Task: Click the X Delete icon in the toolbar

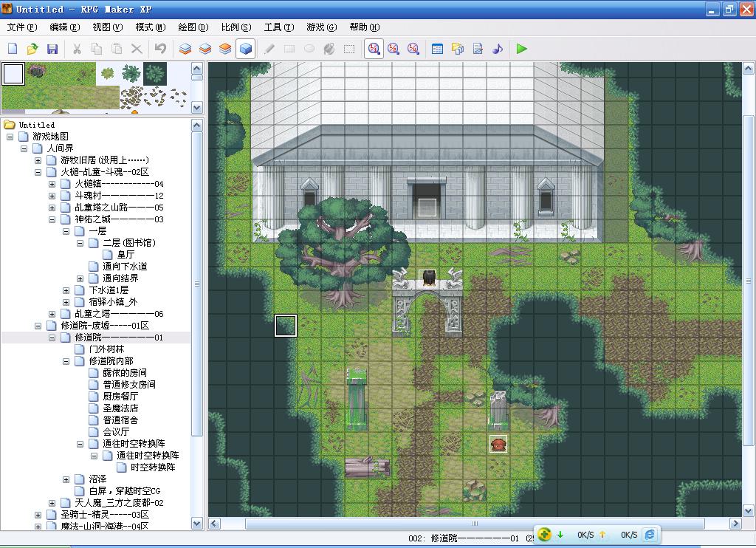Action: click(137, 49)
